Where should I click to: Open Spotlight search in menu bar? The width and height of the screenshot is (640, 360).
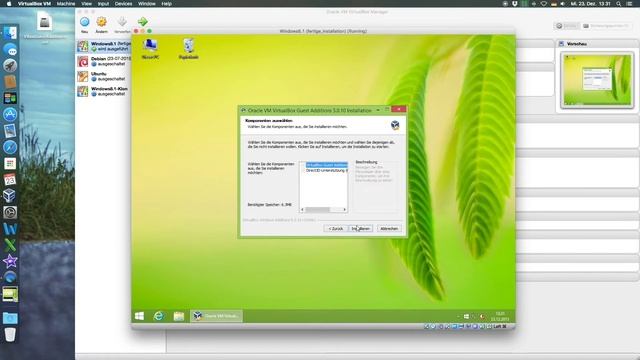click(x=619, y=4)
